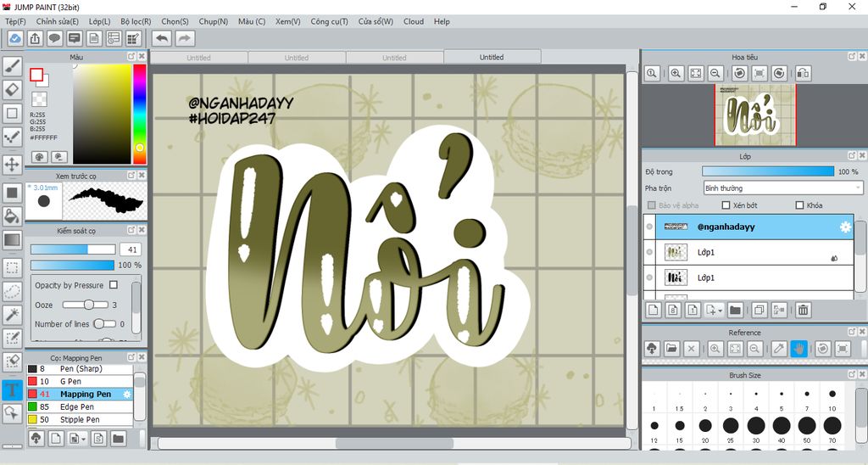Click the brush size value field 41
Image resolution: width=868 pixels, height=465 pixels.
(x=131, y=250)
